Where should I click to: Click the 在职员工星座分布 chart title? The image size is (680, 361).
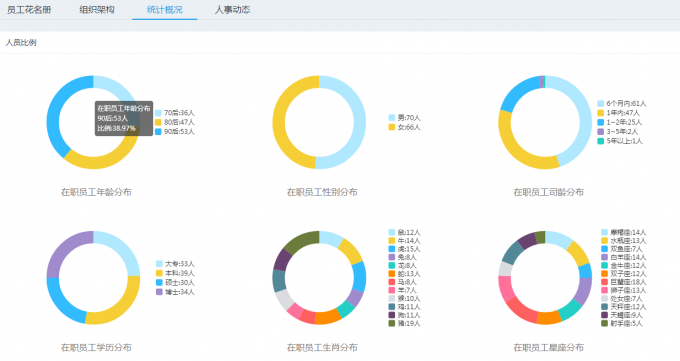549,347
